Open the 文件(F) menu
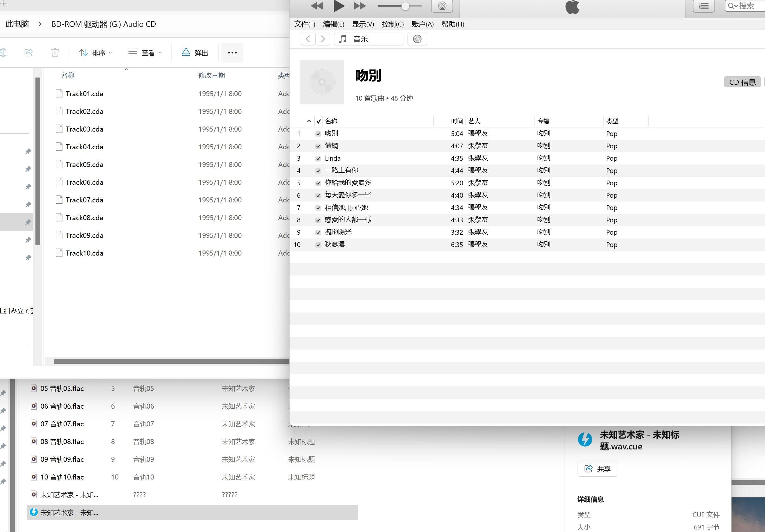Image resolution: width=765 pixels, height=532 pixels. click(x=305, y=24)
